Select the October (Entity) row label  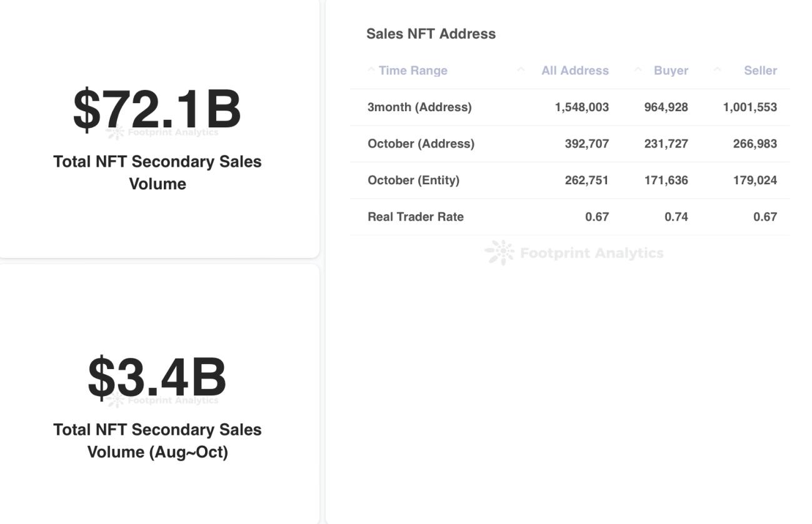413,180
